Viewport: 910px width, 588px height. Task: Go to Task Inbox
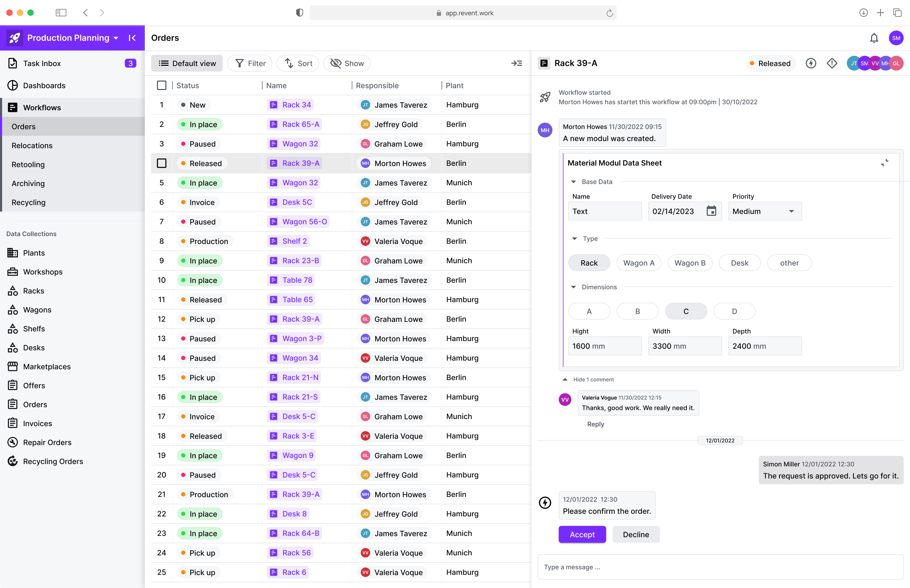click(42, 63)
